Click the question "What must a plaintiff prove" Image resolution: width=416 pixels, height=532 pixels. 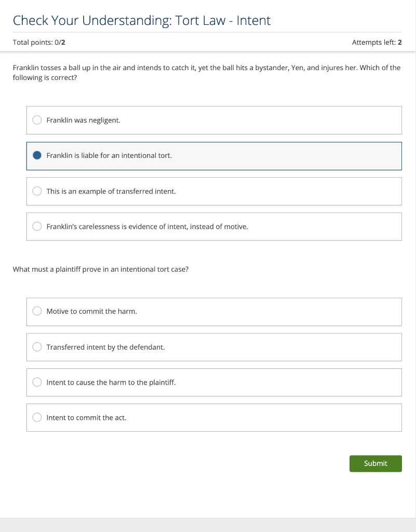[100, 269]
